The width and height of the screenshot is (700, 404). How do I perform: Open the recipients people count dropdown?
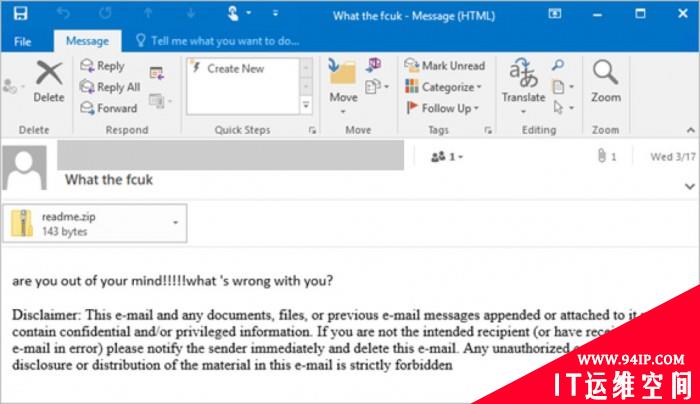pyautogui.click(x=446, y=157)
